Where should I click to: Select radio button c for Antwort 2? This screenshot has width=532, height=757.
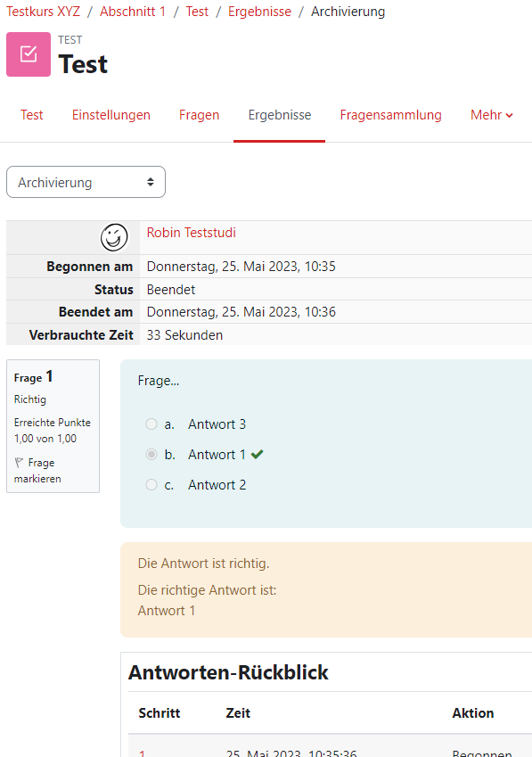tap(151, 485)
